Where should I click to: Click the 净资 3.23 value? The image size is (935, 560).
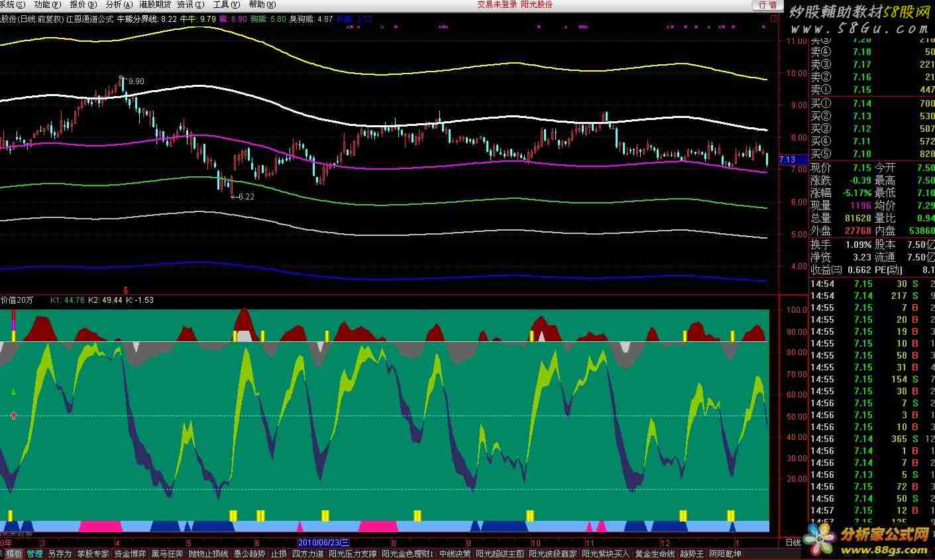tap(861, 257)
